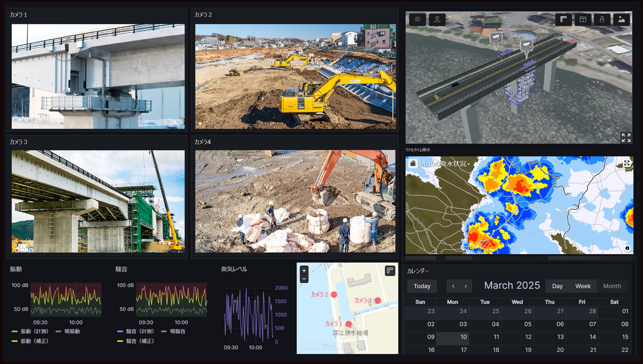Viewport: 643px width, 364px height.
Task: Click the home icon on precipitation map
Action: (x=412, y=164)
